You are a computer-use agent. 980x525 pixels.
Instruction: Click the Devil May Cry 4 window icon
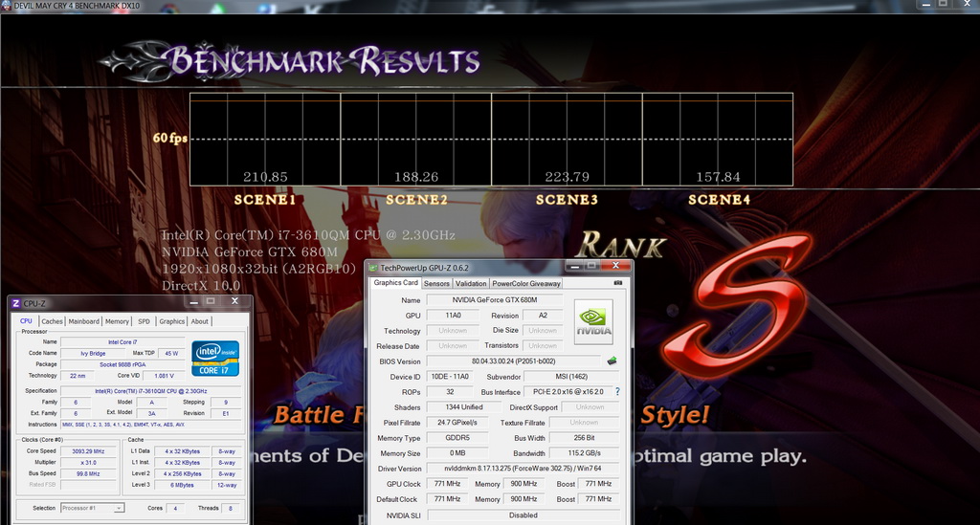click(6, 6)
